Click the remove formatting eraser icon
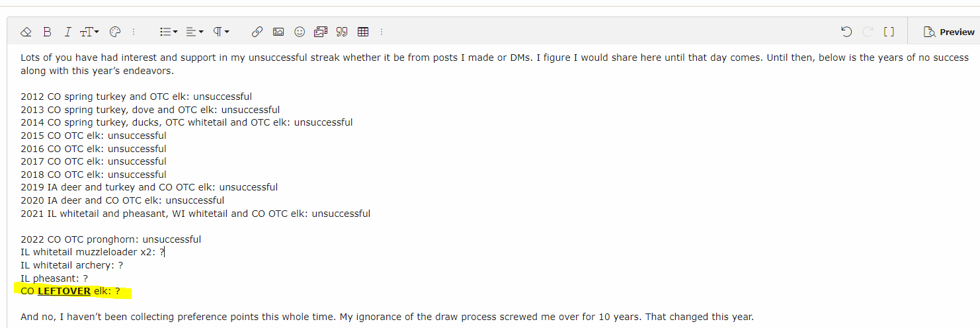The width and height of the screenshot is (980, 328). coord(26,32)
